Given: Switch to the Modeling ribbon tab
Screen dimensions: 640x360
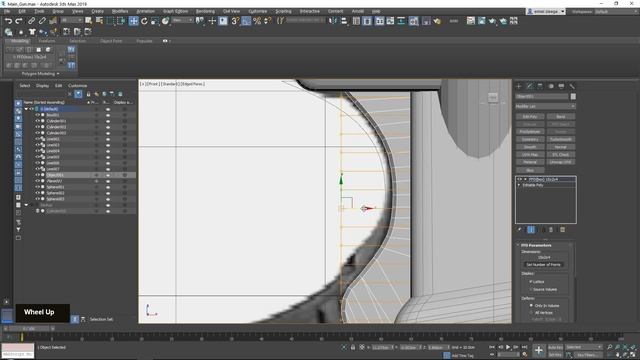Looking at the screenshot, I should point(20,41).
